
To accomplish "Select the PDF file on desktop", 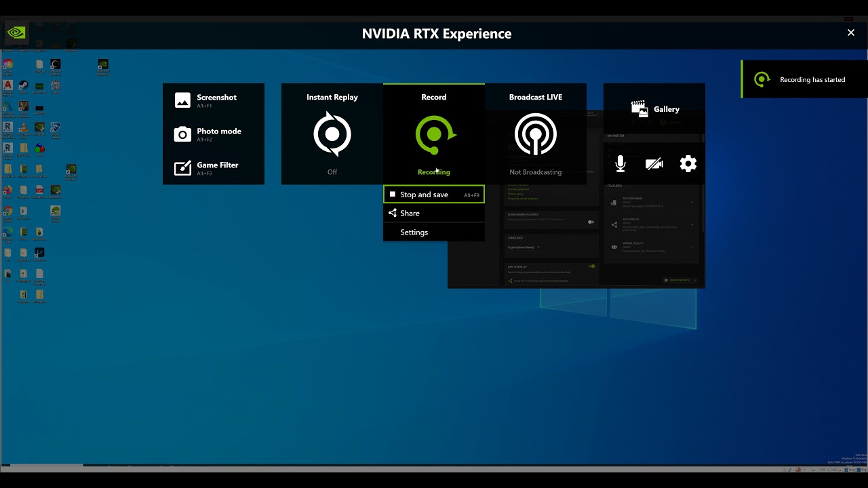I will pos(39,192).
